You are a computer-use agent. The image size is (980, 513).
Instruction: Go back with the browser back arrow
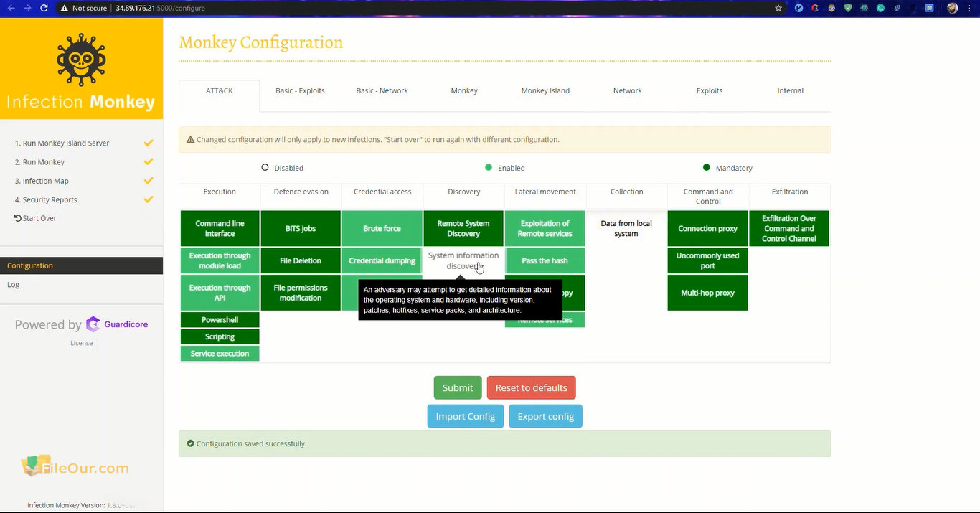11,8
